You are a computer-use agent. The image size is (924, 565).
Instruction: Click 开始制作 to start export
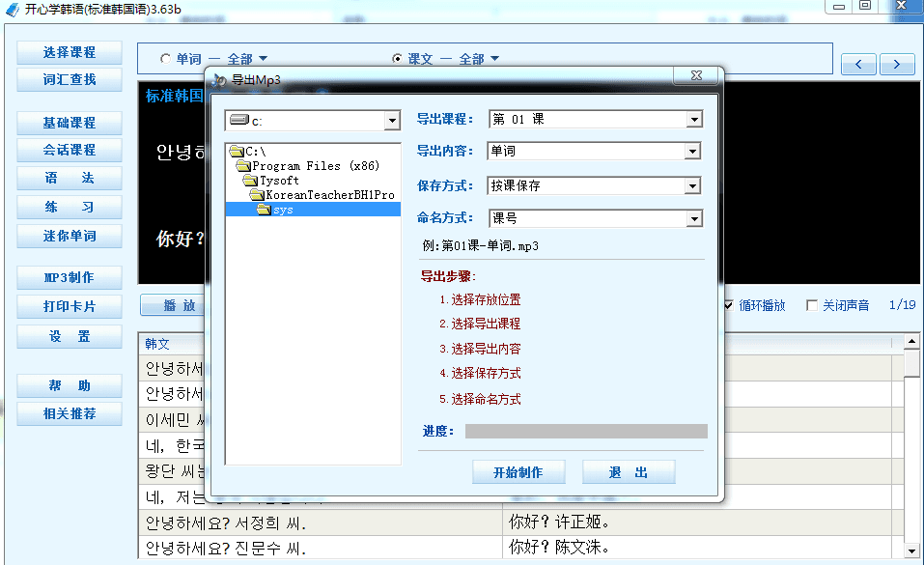click(x=518, y=472)
